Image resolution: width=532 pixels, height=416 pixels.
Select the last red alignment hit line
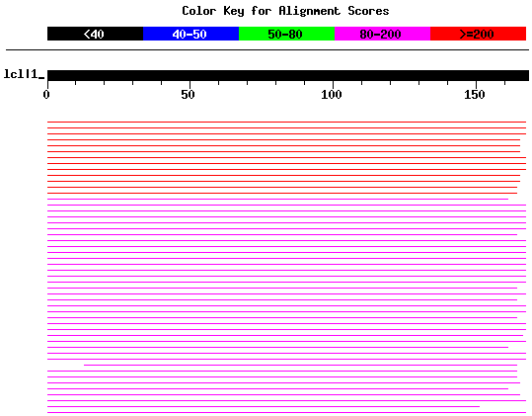click(282, 194)
